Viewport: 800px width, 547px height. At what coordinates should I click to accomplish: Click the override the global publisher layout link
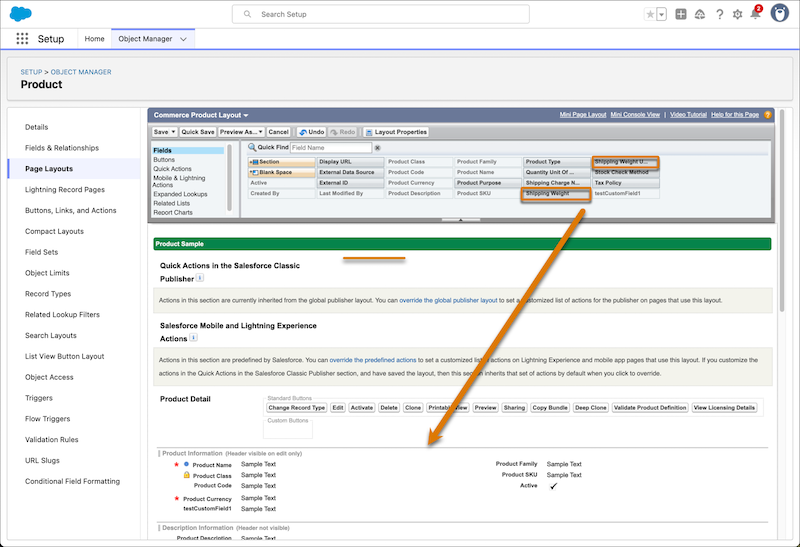click(448, 301)
